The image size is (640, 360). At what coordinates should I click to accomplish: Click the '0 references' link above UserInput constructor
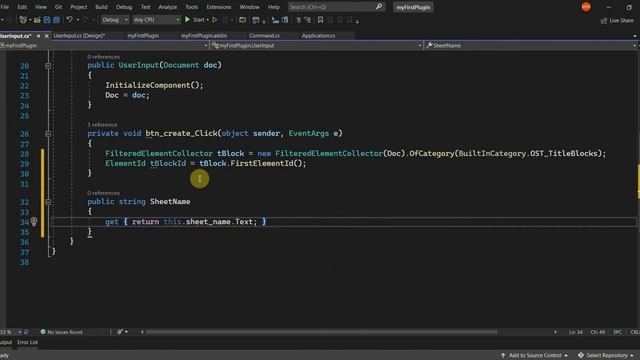103,57
